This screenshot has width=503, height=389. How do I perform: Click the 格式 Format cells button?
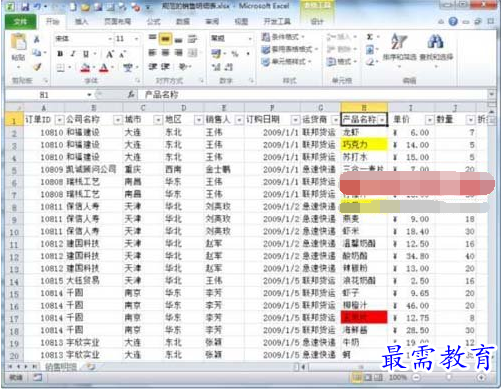[342, 62]
